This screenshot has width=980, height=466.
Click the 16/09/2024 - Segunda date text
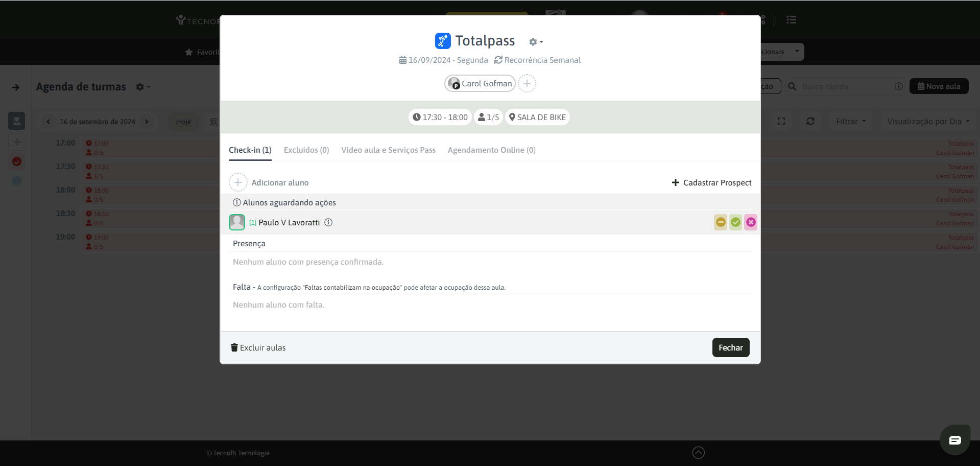click(x=444, y=60)
